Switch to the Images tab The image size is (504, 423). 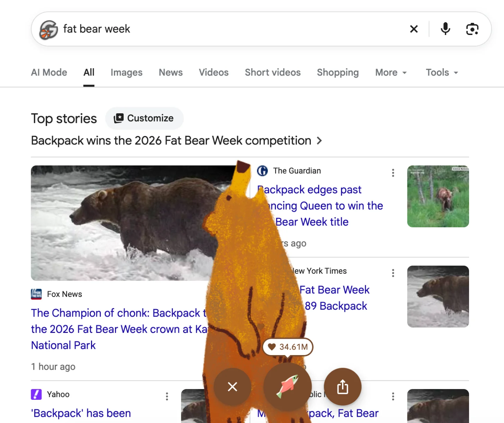point(127,72)
